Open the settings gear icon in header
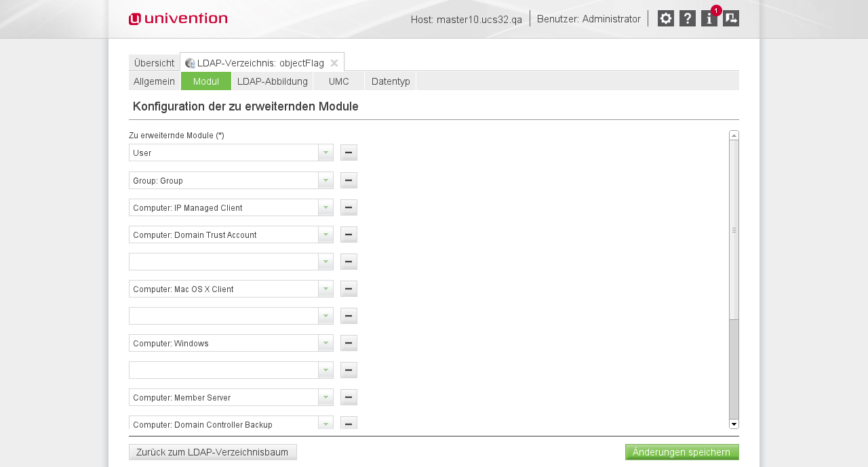 pos(665,18)
